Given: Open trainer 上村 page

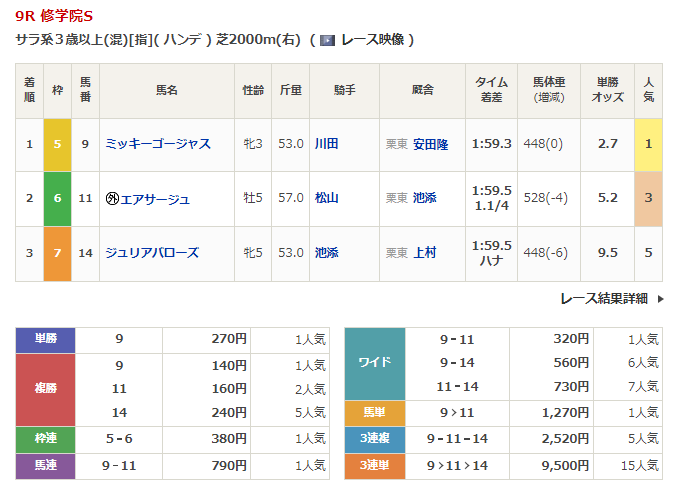Looking at the screenshot, I should pos(425,253).
